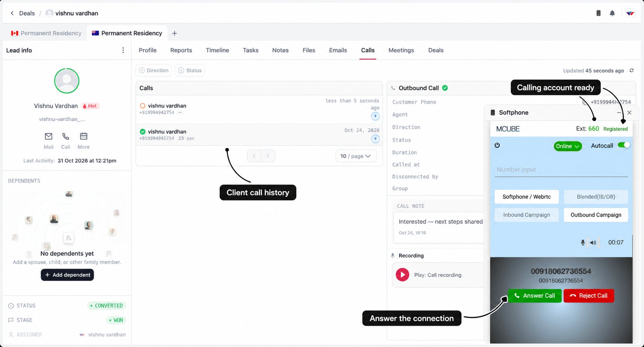Mute the softphone microphone
This screenshot has width=644, height=347.
[583, 243]
